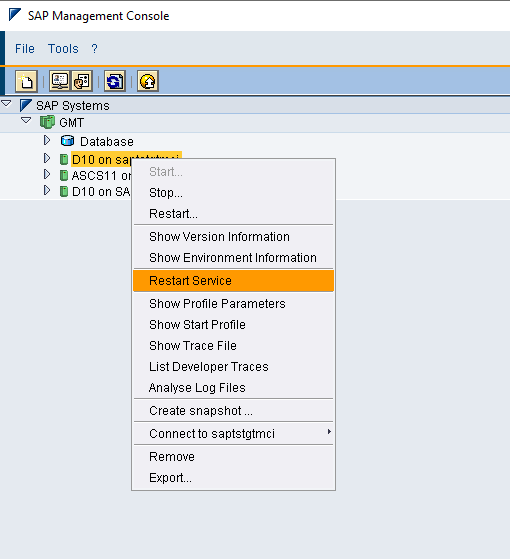Click the highlighted Restart Service entry
510x559 pixels.
point(233,281)
